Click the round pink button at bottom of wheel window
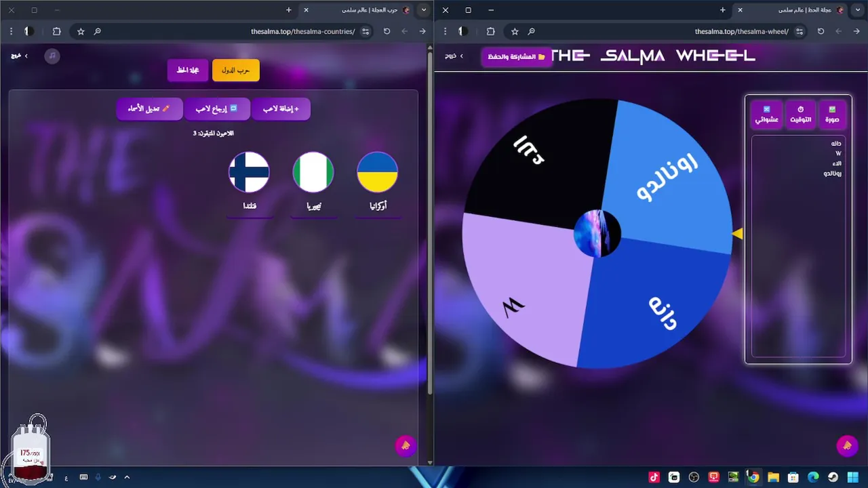868x488 pixels. [x=846, y=445]
